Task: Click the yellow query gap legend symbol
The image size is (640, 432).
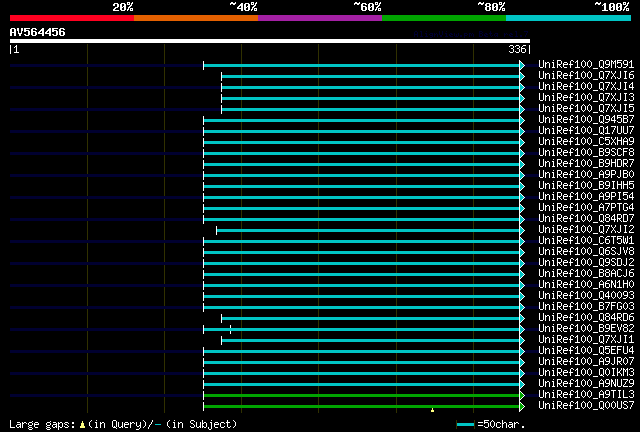Action: [82, 425]
